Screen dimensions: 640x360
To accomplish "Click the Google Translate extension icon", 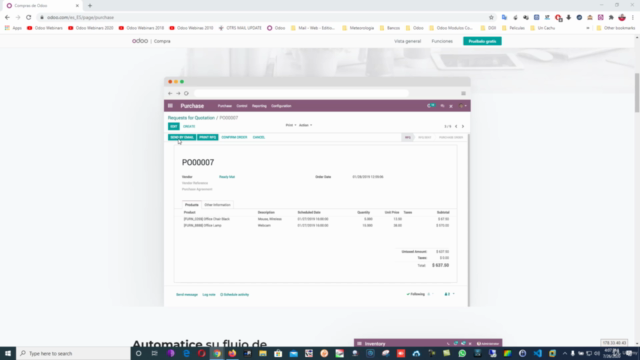I will 504,18.
